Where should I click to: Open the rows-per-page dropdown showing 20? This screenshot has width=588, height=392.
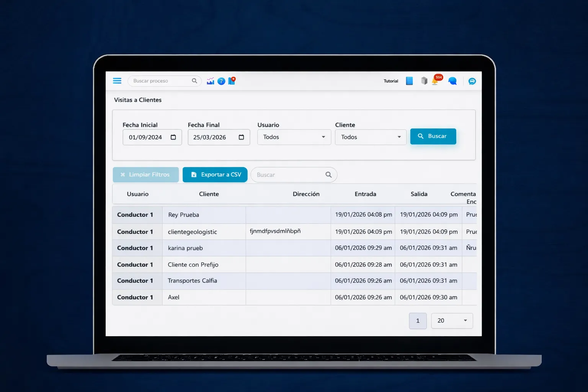point(452,321)
